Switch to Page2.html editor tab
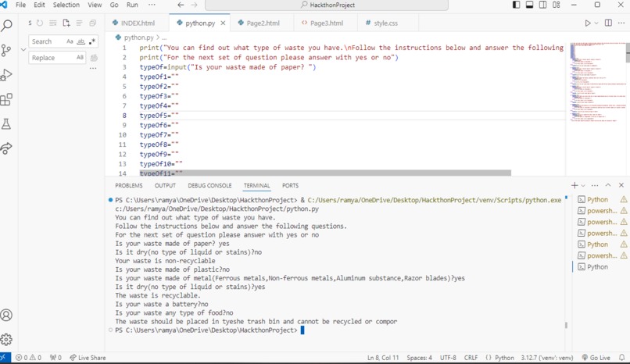 [x=263, y=23]
